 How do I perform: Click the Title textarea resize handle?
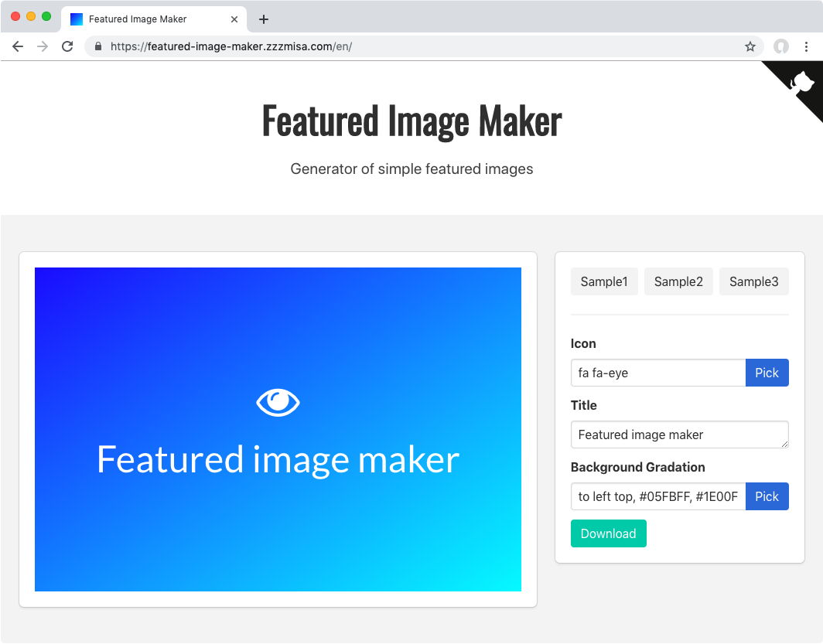click(784, 445)
